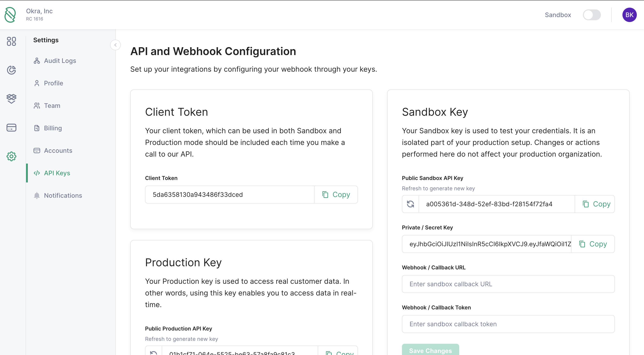Open Audit Logs settings page
The width and height of the screenshot is (644, 355).
click(x=60, y=61)
